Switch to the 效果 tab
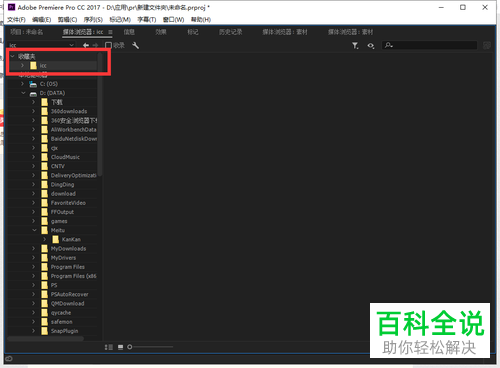This screenshot has height=368, width=500. coord(161,32)
